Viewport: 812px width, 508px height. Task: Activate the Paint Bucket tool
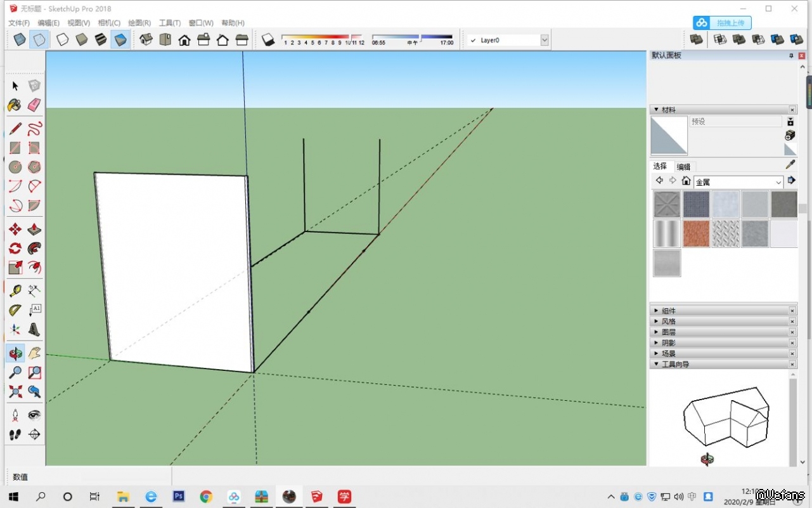(x=15, y=105)
